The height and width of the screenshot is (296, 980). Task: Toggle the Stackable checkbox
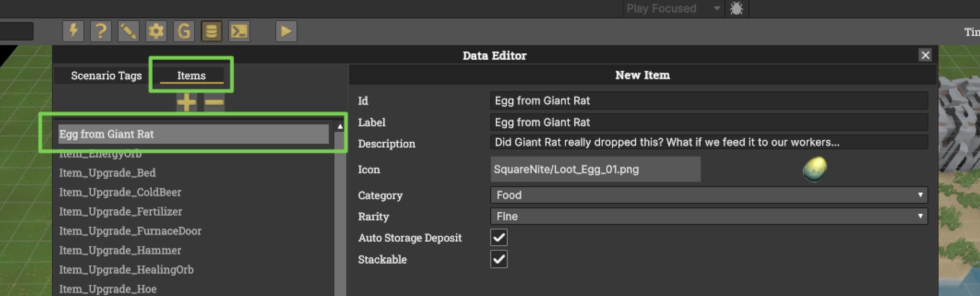(x=499, y=259)
